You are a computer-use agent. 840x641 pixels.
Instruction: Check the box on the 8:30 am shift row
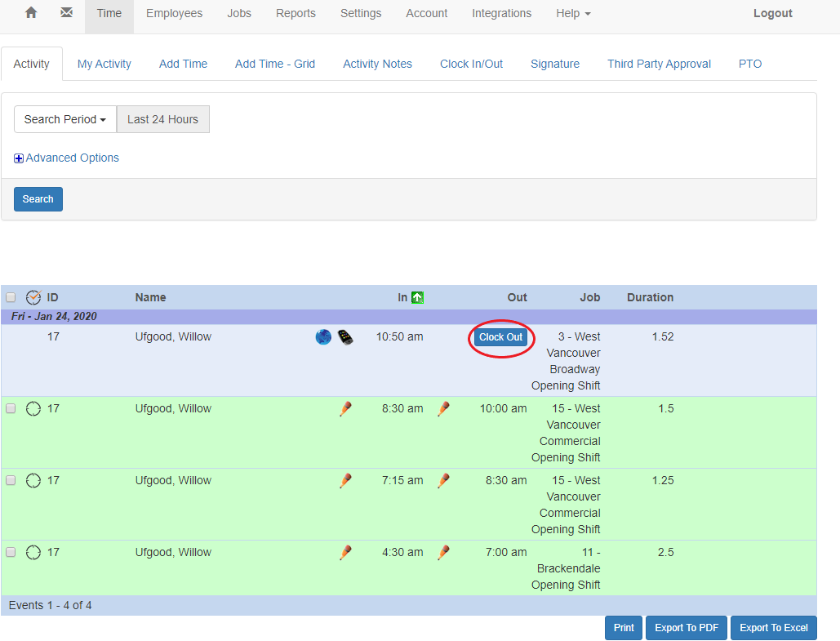click(11, 408)
